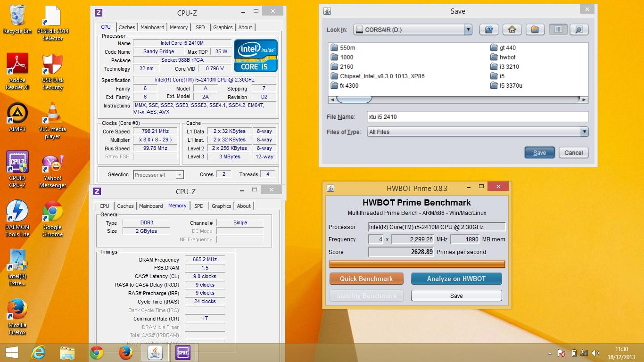644x362 pixels.
Task: Open the hwbot folder
Action: pyautogui.click(x=503, y=57)
